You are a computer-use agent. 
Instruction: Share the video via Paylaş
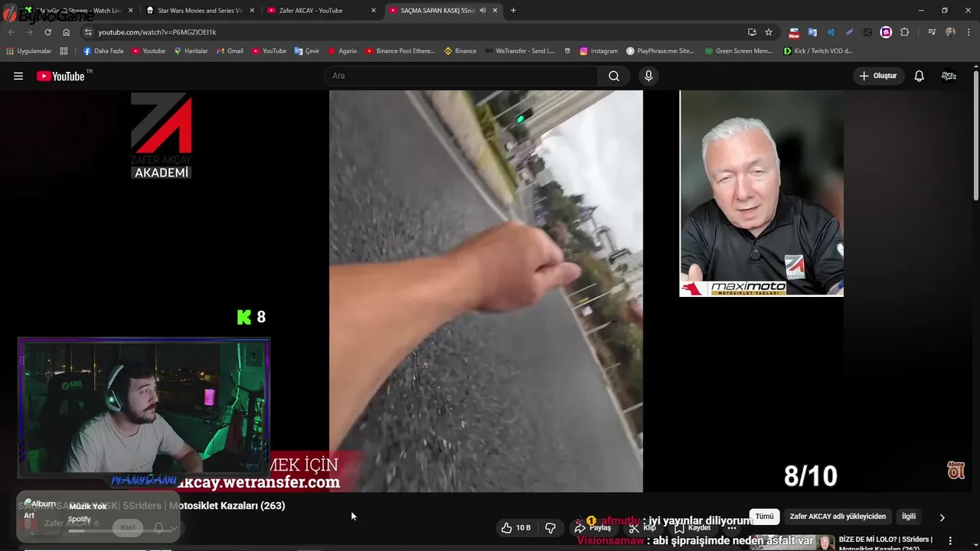[593, 528]
